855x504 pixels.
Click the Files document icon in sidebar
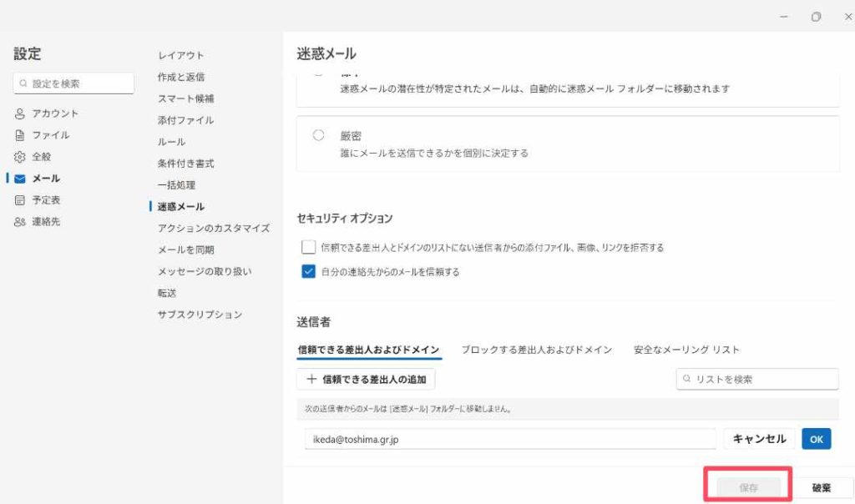click(x=20, y=135)
